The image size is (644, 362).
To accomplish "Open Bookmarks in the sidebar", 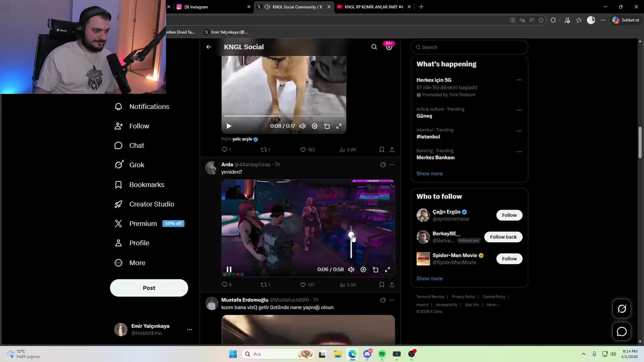I will point(139,185).
